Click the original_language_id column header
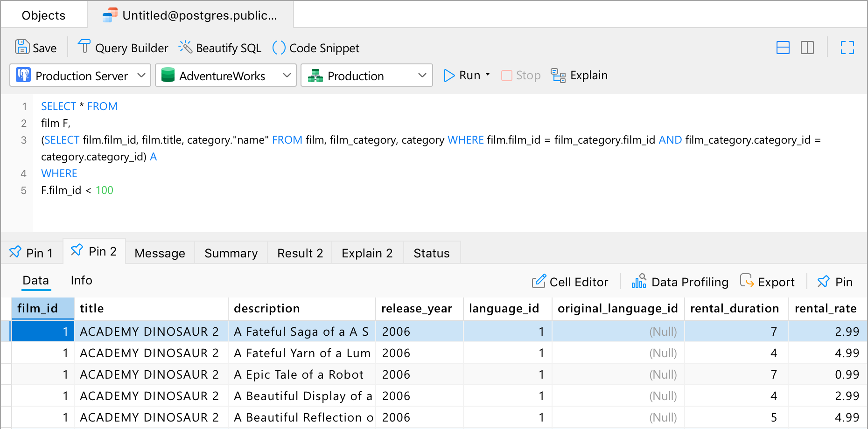868x429 pixels. click(x=618, y=308)
